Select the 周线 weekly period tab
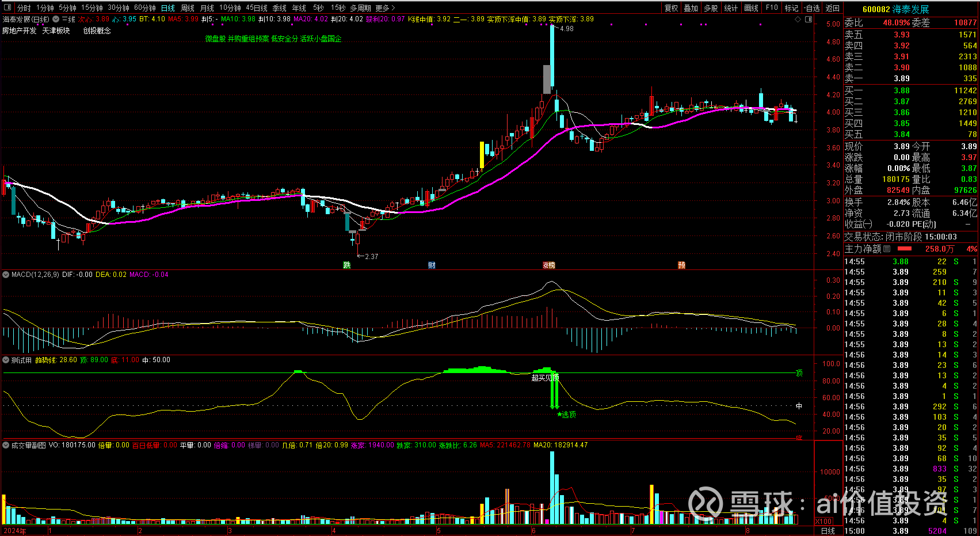This screenshot has width=980, height=536. click(x=188, y=8)
